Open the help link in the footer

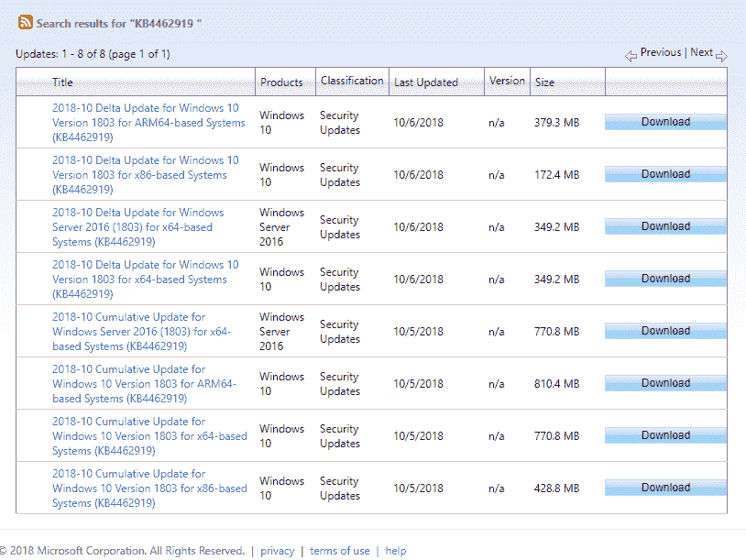(396, 551)
